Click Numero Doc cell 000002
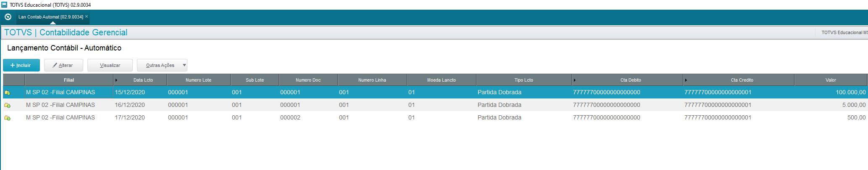The image size is (868, 170). pyautogui.click(x=290, y=117)
